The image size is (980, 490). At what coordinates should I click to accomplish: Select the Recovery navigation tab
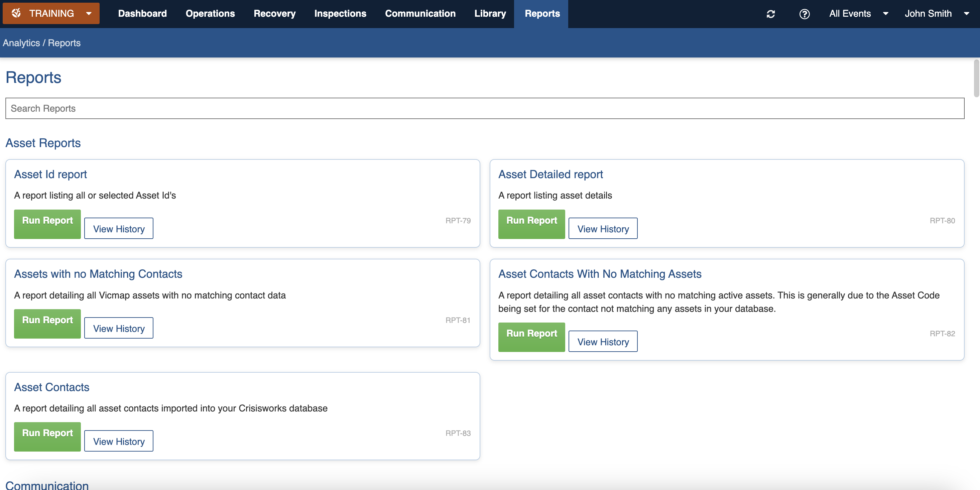(274, 14)
